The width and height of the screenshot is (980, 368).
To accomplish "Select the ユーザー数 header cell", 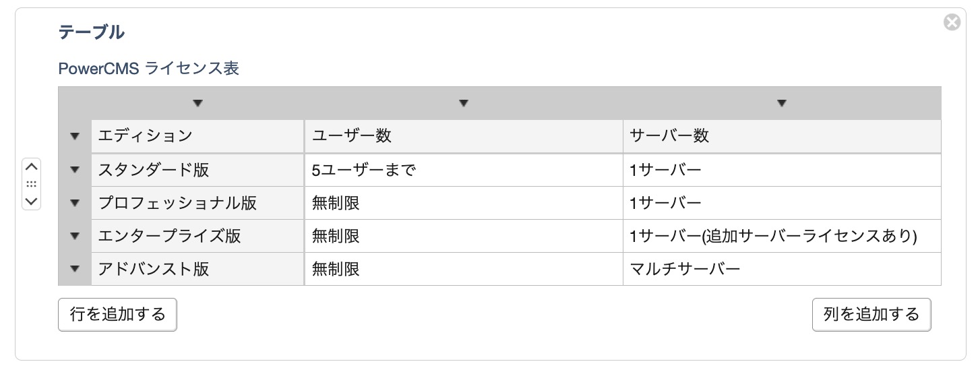I will pyautogui.click(x=463, y=137).
